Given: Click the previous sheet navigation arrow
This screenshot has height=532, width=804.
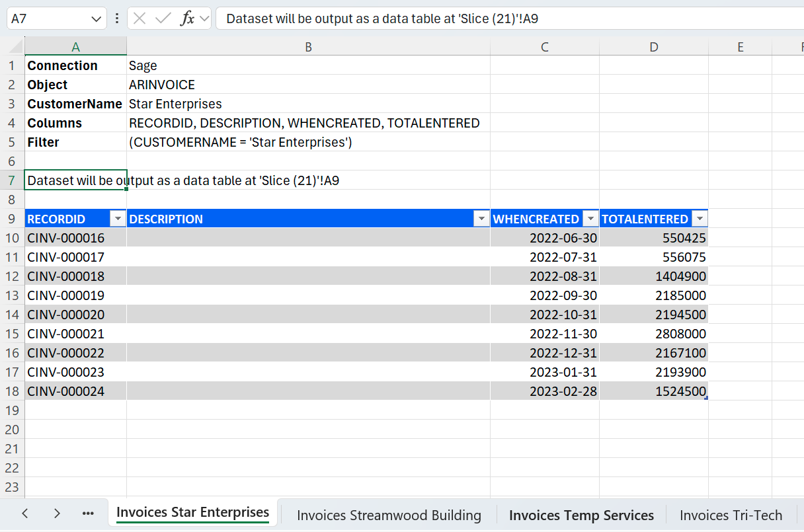Looking at the screenshot, I should 25,513.
